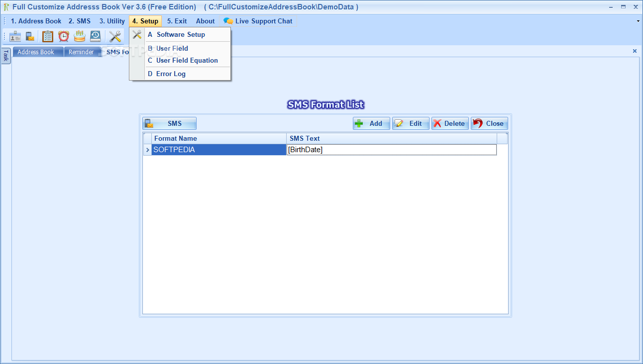Open Live Support Chat
643x364 pixels.
(258, 21)
